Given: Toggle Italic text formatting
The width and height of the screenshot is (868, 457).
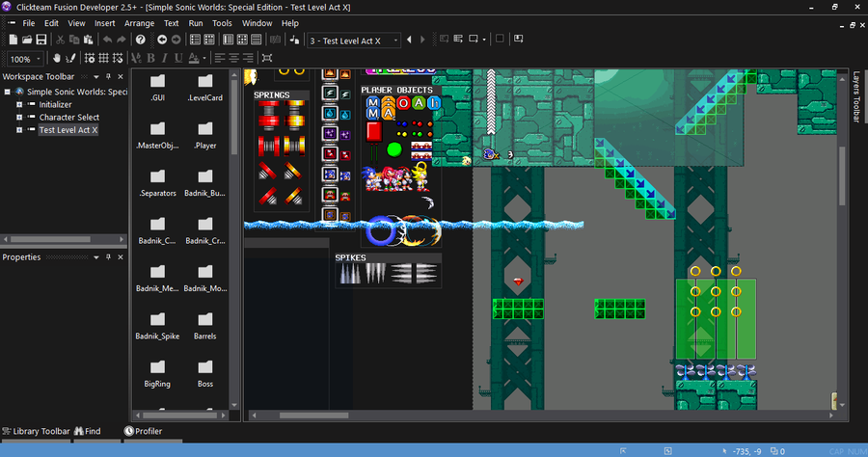Looking at the screenshot, I should 164,58.
